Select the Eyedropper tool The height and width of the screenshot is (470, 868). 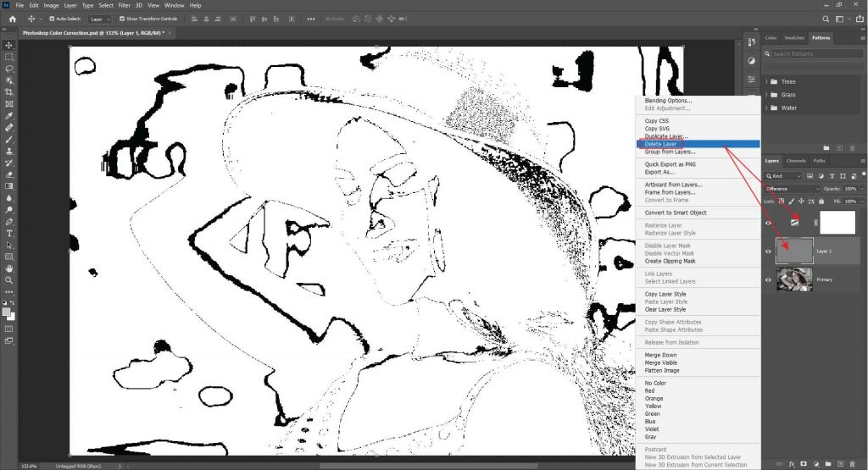(x=8, y=116)
